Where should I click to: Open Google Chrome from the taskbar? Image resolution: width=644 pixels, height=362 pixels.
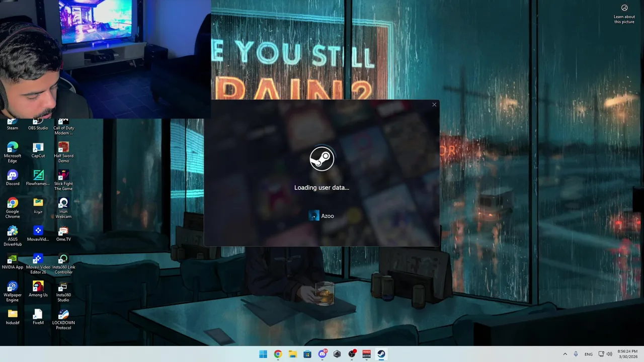(x=278, y=354)
